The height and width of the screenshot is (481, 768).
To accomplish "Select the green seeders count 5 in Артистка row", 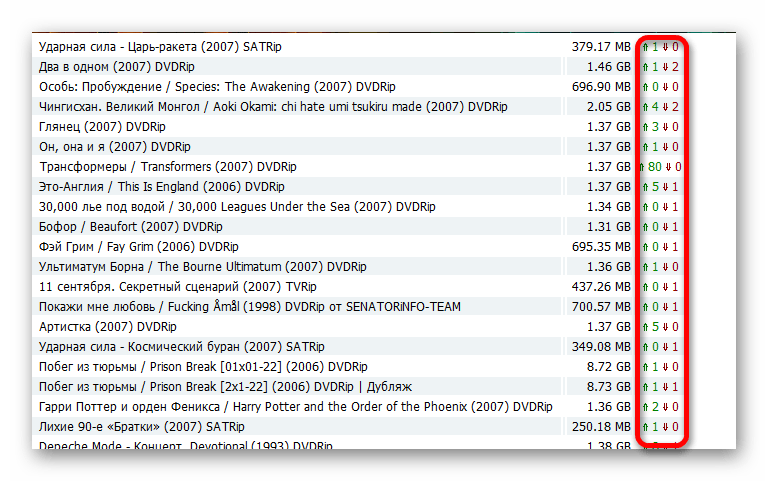I will click(x=655, y=327).
